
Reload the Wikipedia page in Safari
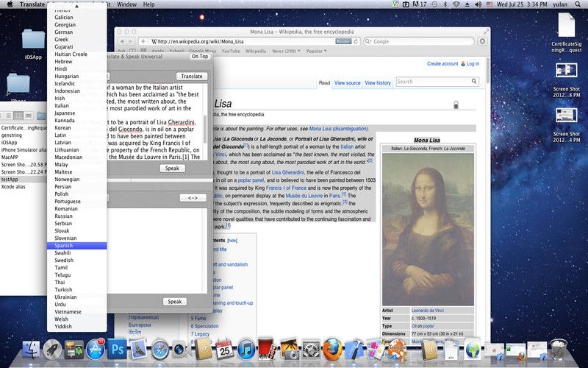356,41
